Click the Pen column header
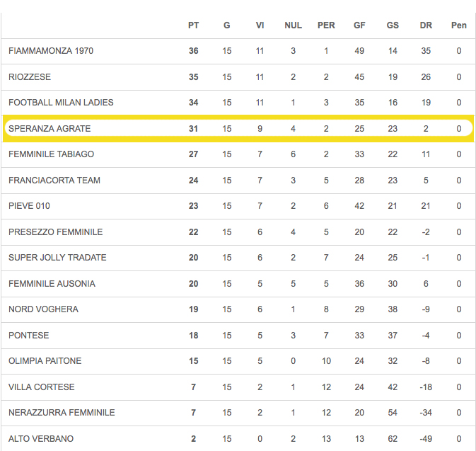 pyautogui.click(x=459, y=25)
